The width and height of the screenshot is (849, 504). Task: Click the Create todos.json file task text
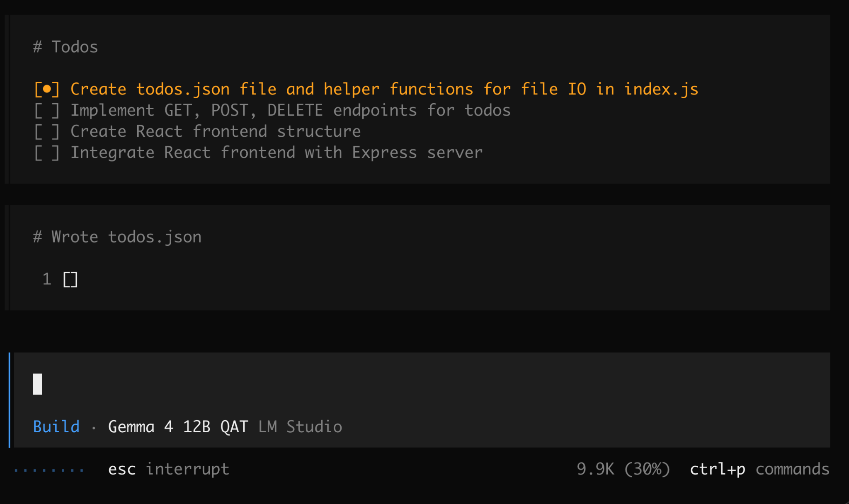point(384,89)
